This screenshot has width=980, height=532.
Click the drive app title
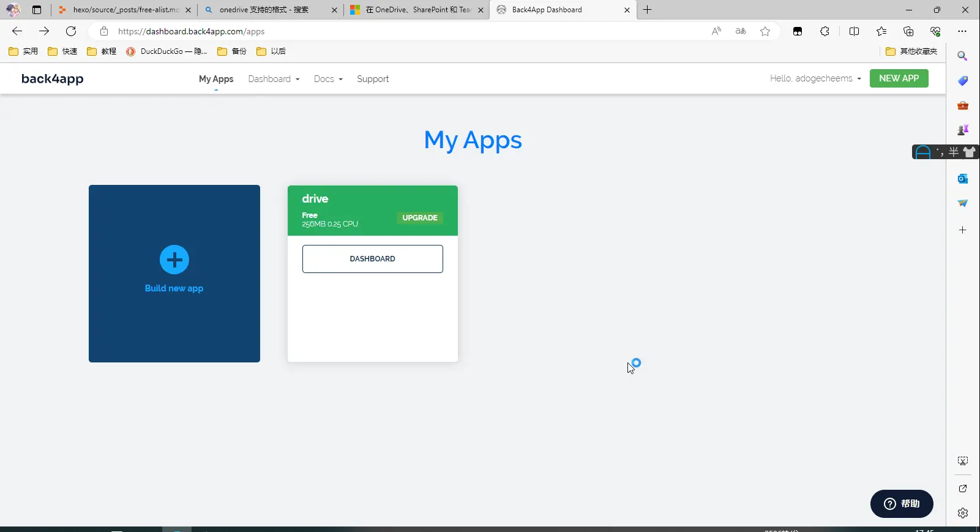click(x=315, y=198)
